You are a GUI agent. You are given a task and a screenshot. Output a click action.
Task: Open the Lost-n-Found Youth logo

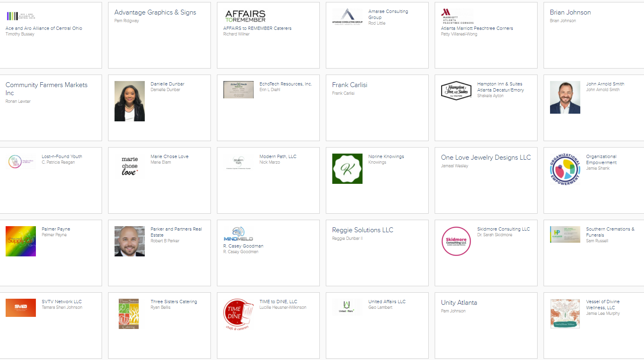point(21,162)
